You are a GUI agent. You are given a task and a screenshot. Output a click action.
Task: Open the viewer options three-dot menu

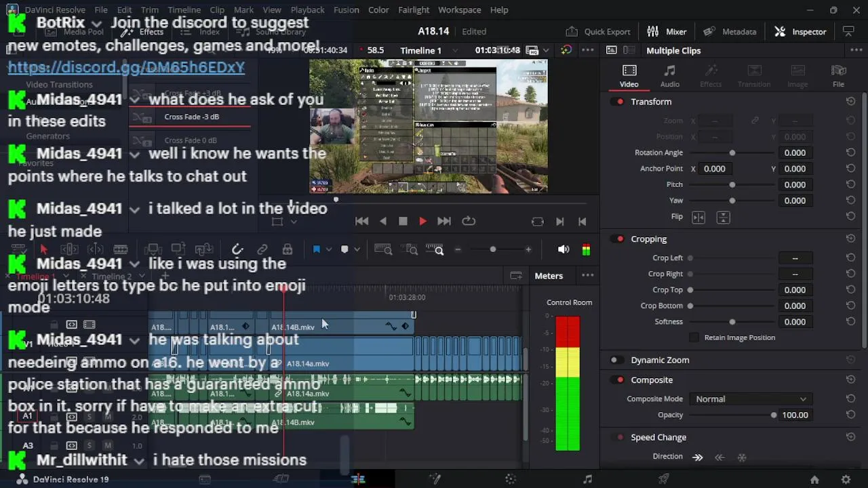(587, 50)
